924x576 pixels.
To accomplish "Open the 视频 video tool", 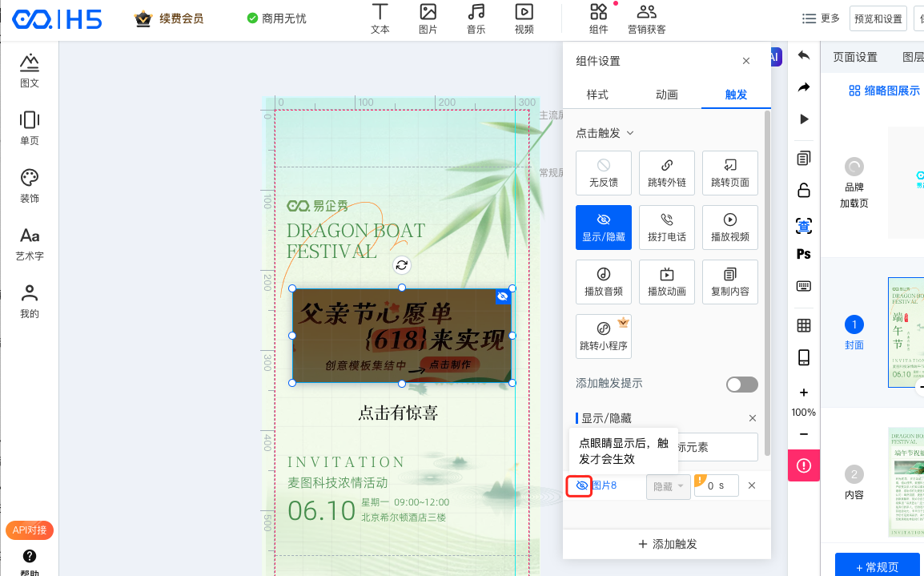I will 524,19.
